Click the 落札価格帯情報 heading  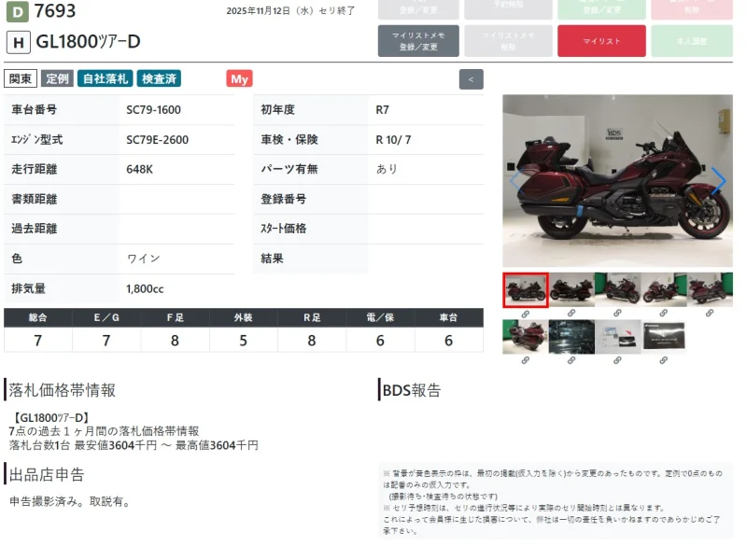pos(62,390)
